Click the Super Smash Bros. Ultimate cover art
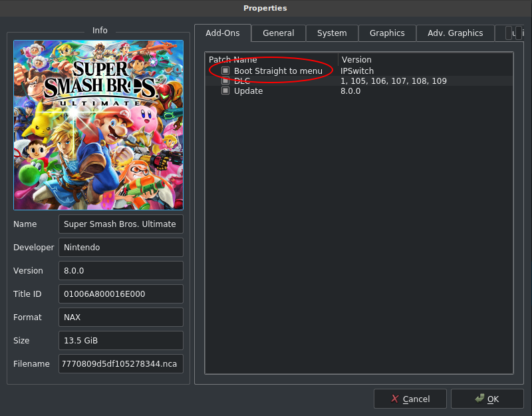The height and width of the screenshot is (416, 532). pyautogui.click(x=98, y=125)
